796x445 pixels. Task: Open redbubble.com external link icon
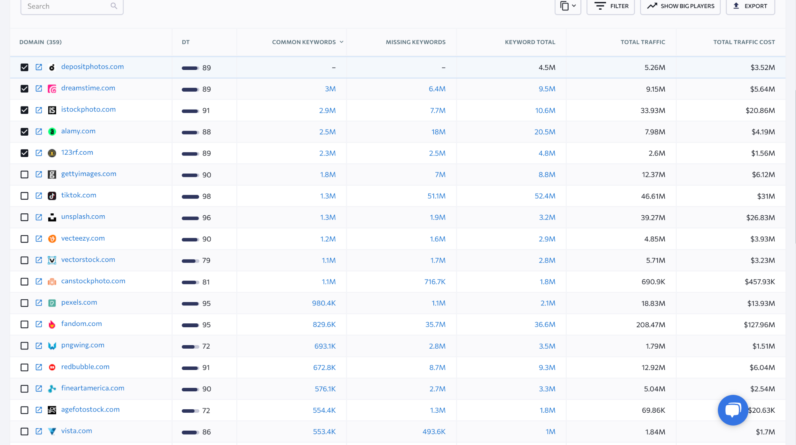tap(39, 367)
